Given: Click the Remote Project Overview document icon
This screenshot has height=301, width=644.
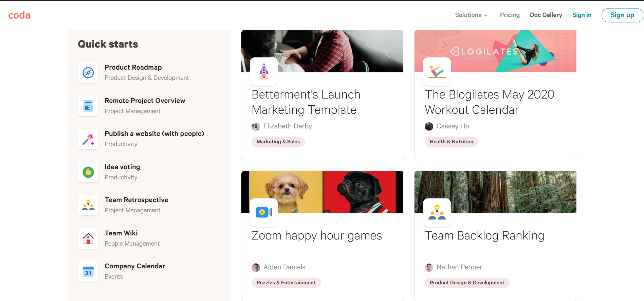Looking at the screenshot, I should click(88, 106).
